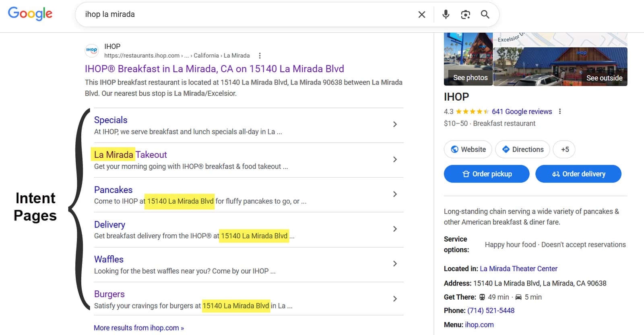Open the IHOP Breakfast in La Mirada result
This screenshot has height=335, width=644.
coord(214,69)
